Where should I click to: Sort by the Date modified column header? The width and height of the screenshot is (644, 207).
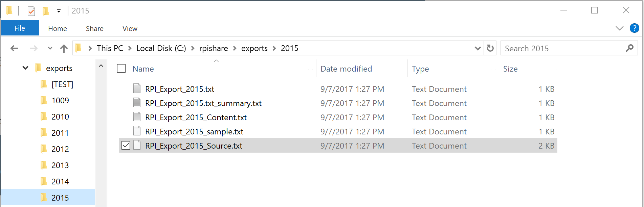point(346,69)
